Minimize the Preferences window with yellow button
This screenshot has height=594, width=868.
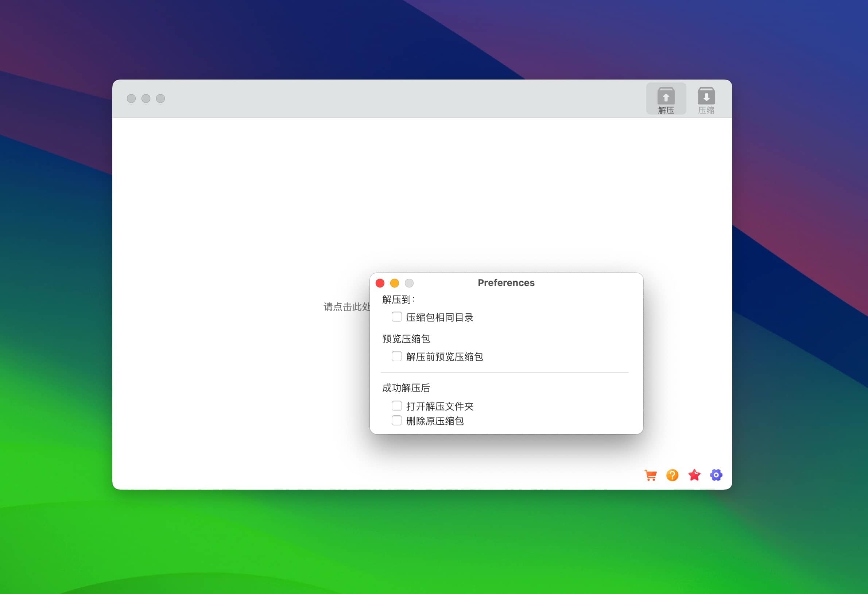tap(394, 283)
